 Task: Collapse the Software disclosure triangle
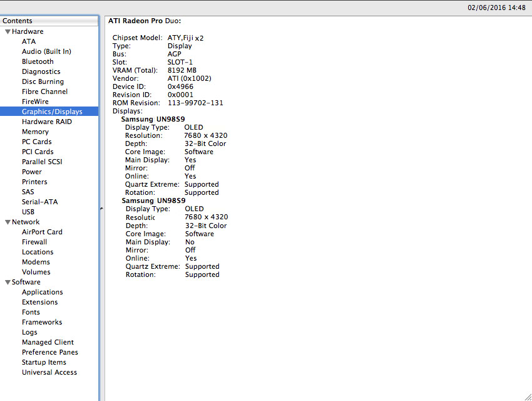point(8,282)
